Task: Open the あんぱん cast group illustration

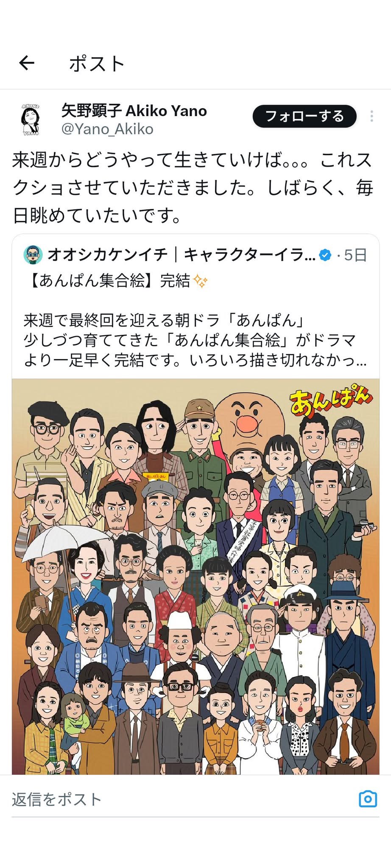Action: coord(195,576)
